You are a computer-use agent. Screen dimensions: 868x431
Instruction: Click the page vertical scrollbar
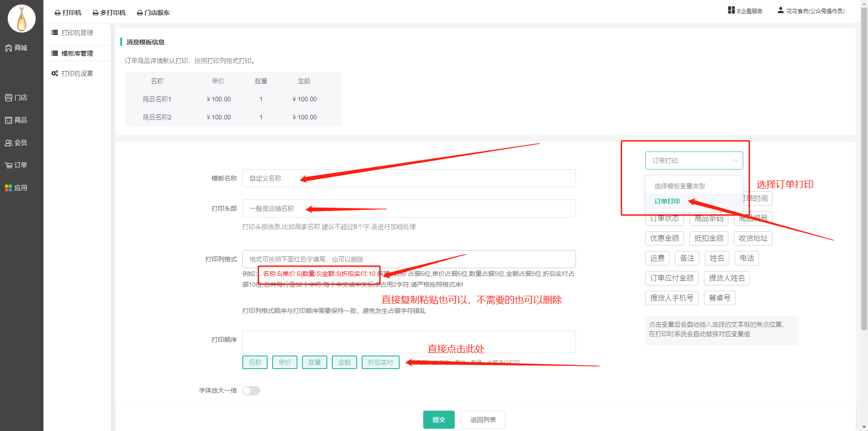click(x=864, y=181)
